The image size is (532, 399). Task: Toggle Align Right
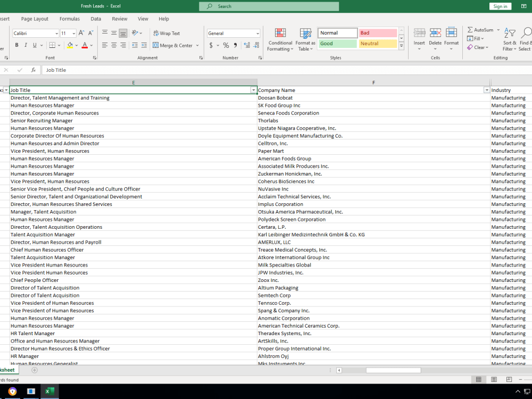point(123,45)
